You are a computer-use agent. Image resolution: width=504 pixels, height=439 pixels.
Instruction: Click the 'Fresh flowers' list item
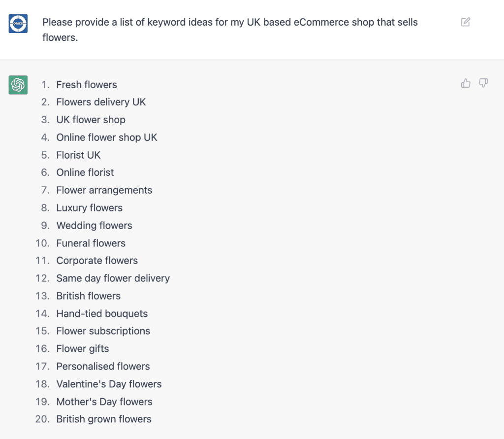[x=87, y=85]
